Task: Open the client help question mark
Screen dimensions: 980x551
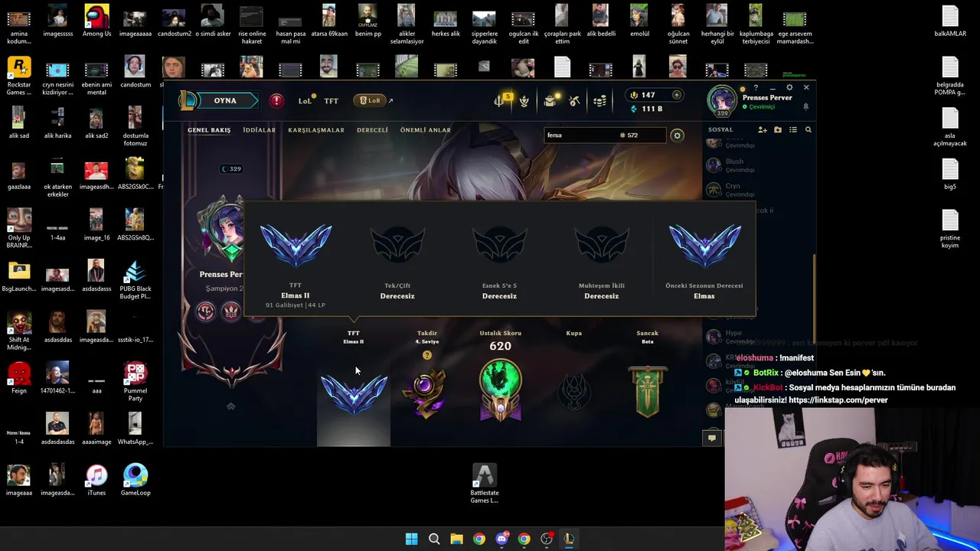Action: coord(756,88)
